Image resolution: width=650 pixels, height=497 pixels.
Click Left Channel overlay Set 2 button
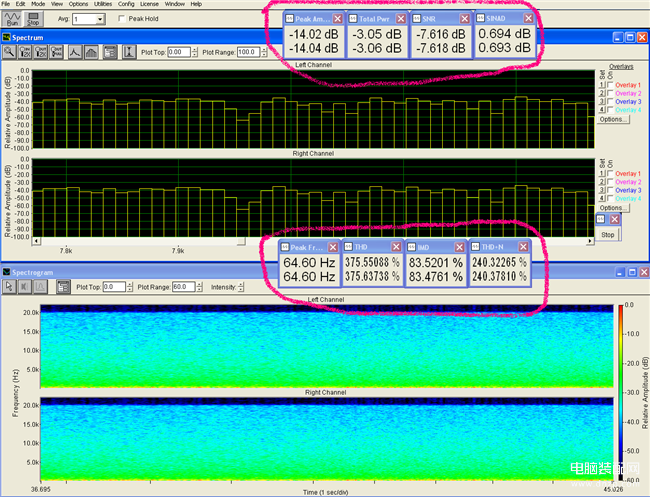602,93
